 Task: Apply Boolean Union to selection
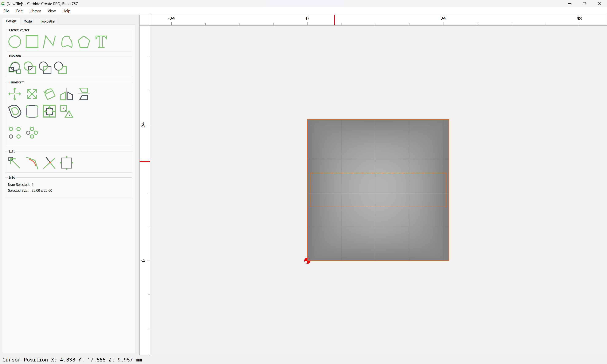pos(15,68)
